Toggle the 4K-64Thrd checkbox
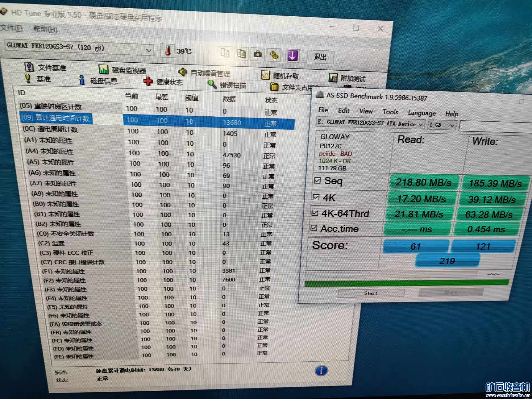 tap(315, 213)
